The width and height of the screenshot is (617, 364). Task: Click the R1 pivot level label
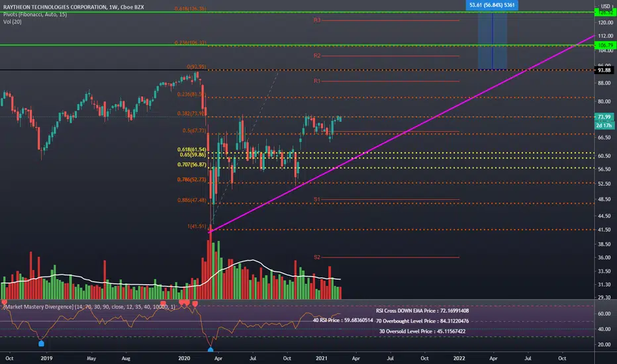[317, 81]
